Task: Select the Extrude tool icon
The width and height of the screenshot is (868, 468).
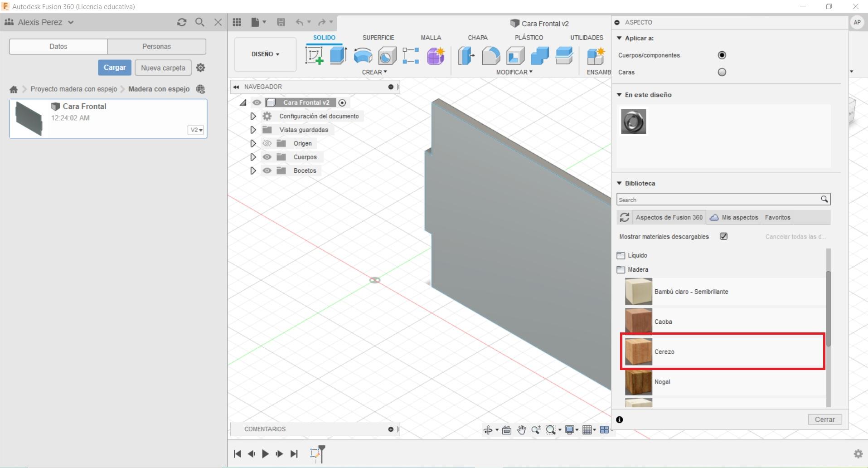Action: click(x=339, y=56)
